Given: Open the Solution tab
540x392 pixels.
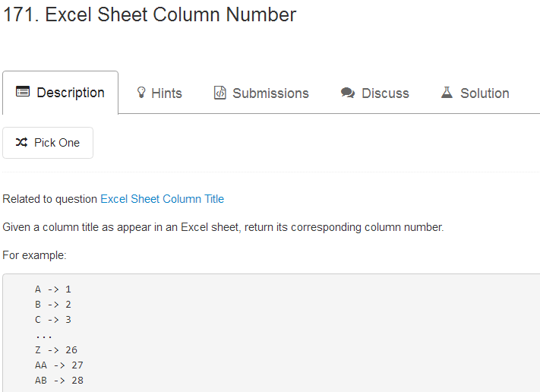Looking at the screenshot, I should (484, 93).
